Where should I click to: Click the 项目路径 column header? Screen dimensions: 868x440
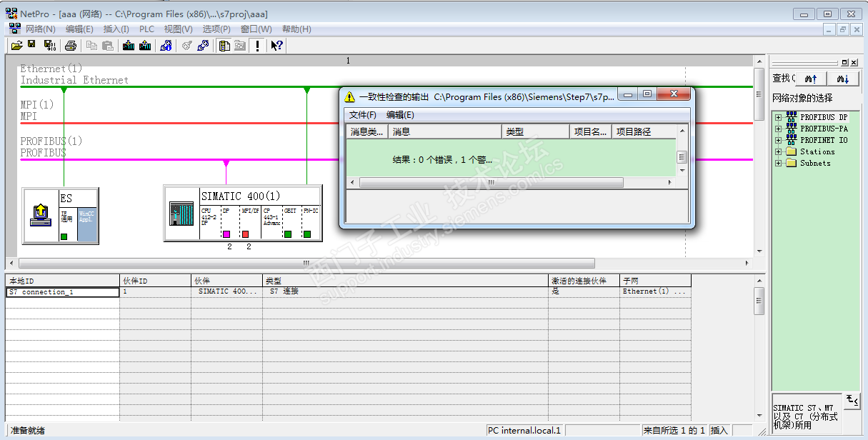(644, 131)
